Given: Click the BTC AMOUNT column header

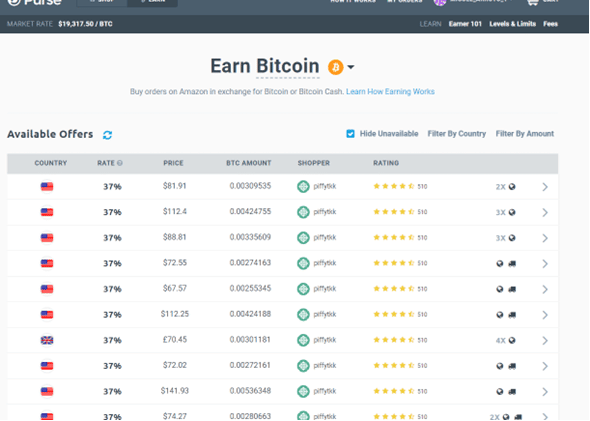Looking at the screenshot, I should coord(249,163).
